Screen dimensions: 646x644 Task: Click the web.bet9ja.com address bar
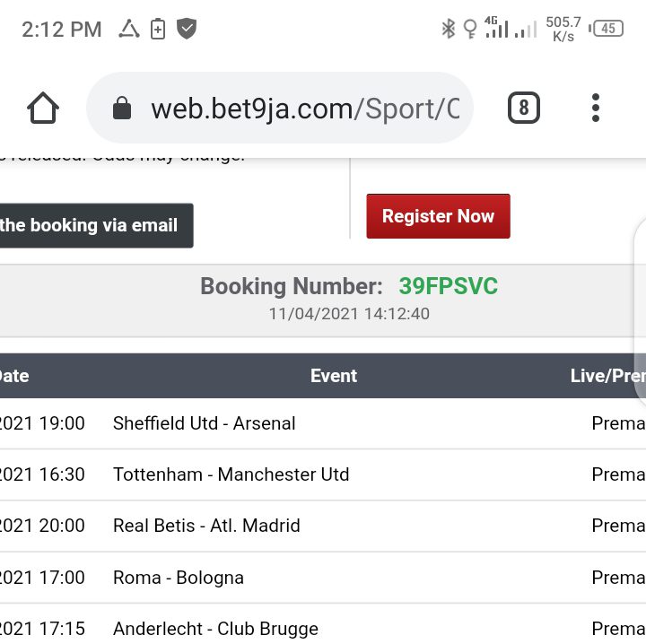(x=305, y=109)
